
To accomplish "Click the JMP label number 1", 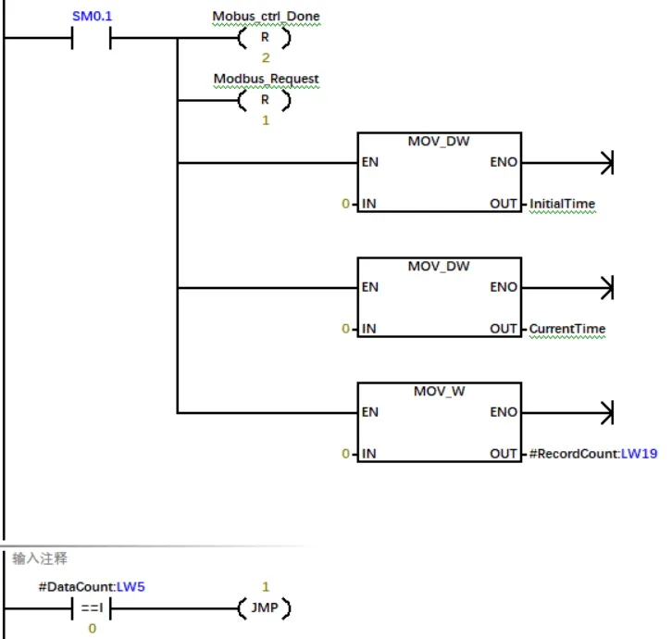I will [266, 587].
